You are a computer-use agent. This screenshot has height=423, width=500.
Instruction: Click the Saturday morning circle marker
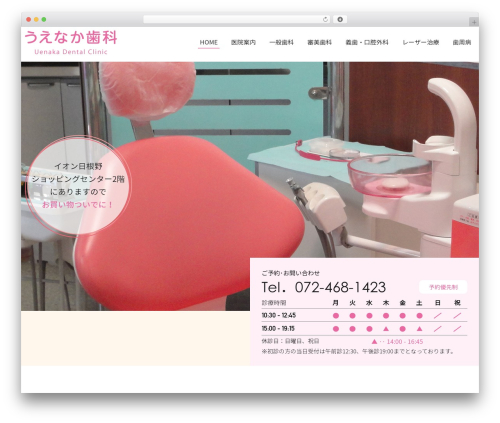pos(419,316)
